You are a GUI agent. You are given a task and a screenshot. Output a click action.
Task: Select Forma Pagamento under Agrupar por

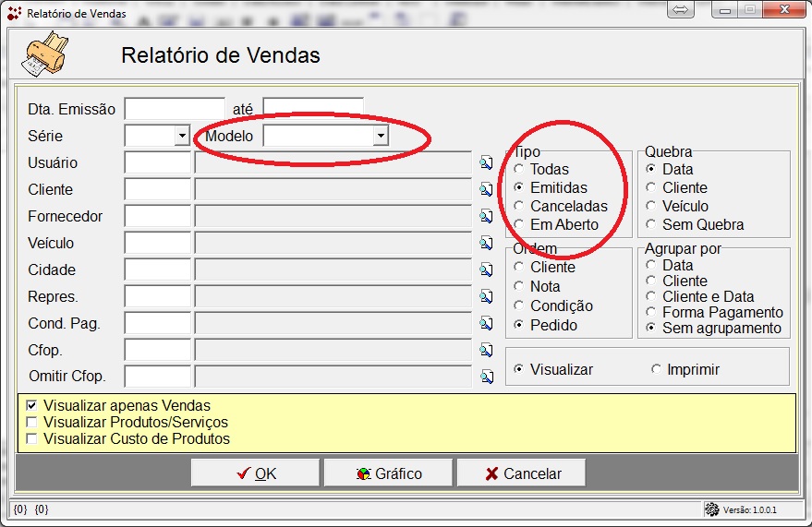652,313
